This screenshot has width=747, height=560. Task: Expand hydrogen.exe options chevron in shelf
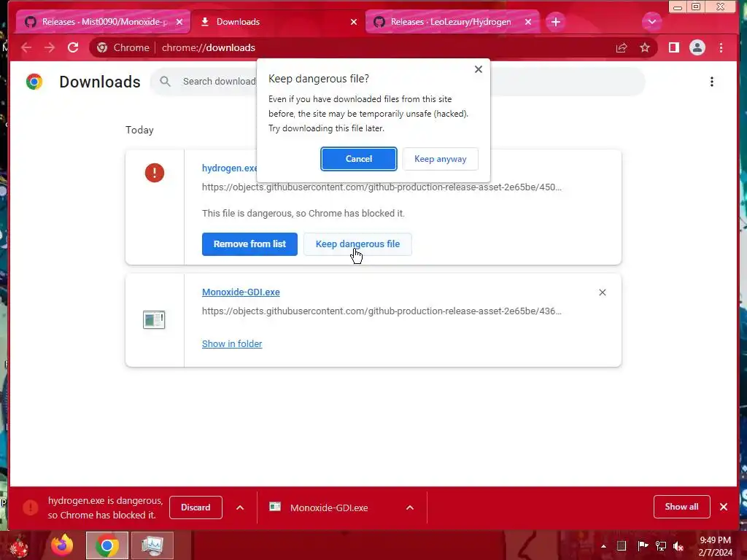click(x=240, y=507)
